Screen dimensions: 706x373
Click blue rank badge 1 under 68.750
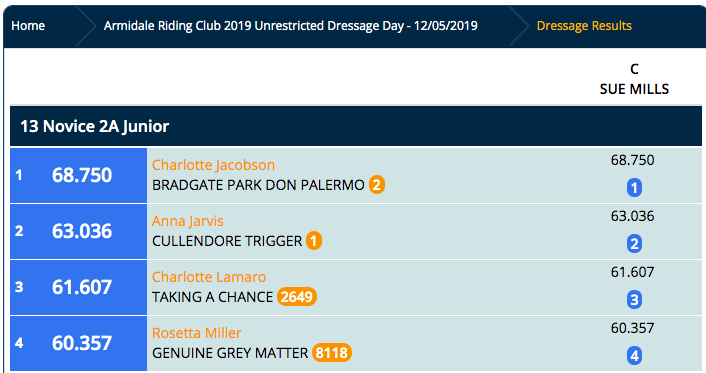click(x=634, y=188)
